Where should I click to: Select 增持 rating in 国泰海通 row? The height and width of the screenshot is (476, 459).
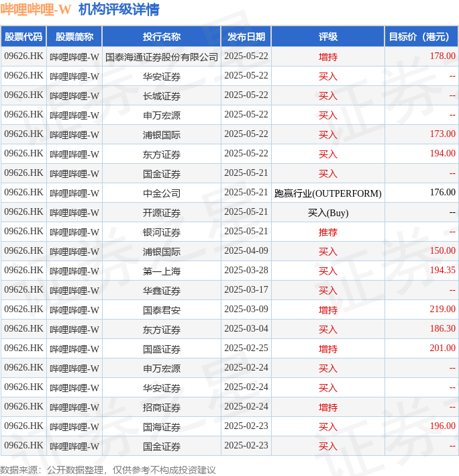tap(328, 57)
